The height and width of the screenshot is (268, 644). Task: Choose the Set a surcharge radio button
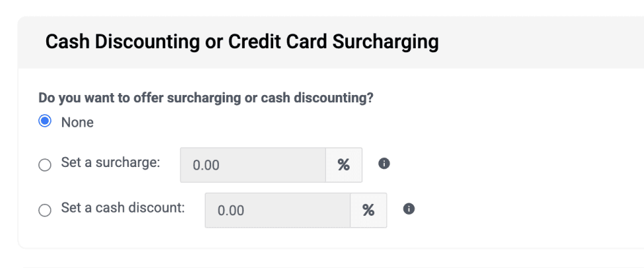(x=45, y=165)
